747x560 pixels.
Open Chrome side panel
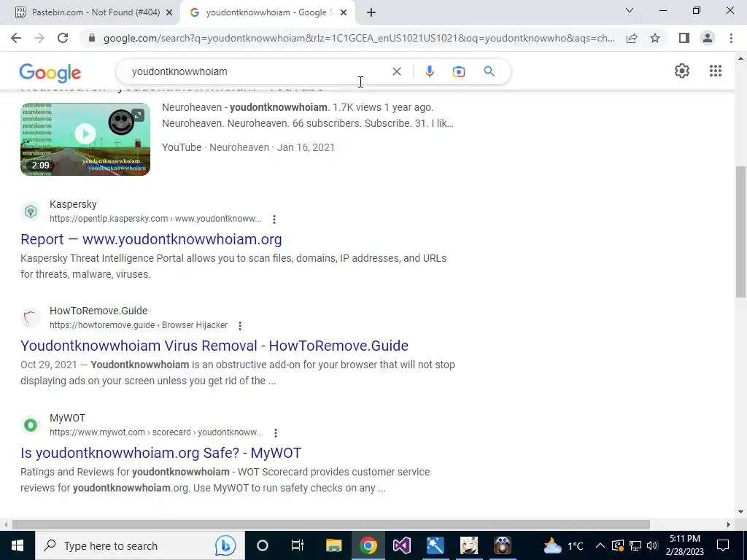click(684, 38)
